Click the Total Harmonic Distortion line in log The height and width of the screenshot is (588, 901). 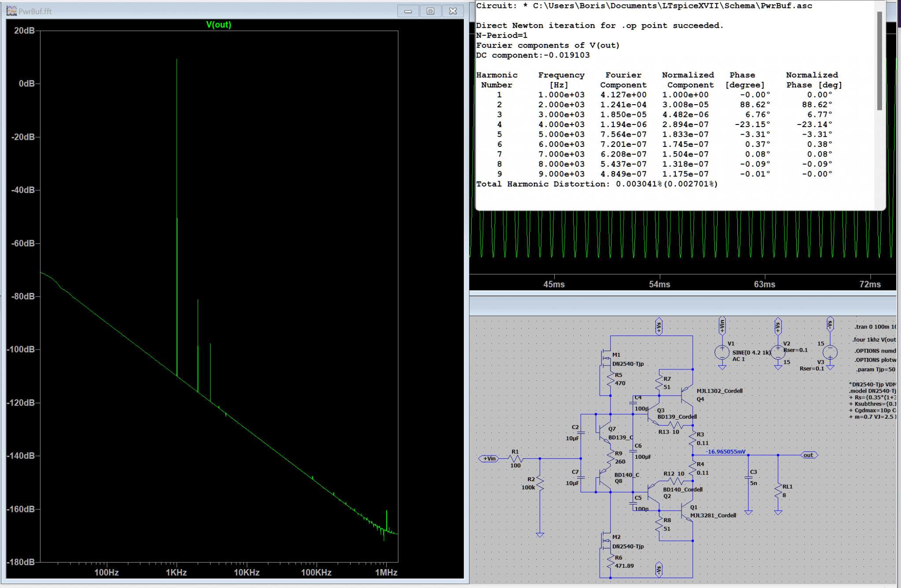pos(597,184)
